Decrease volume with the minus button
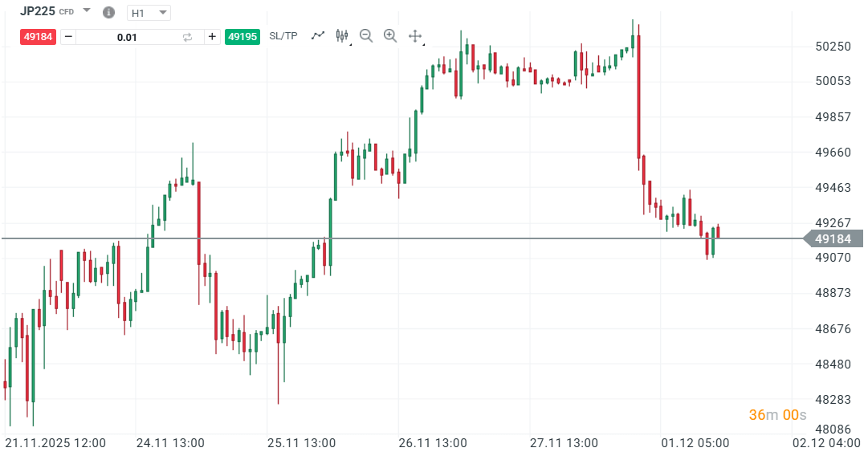The image size is (868, 456). coord(67,36)
